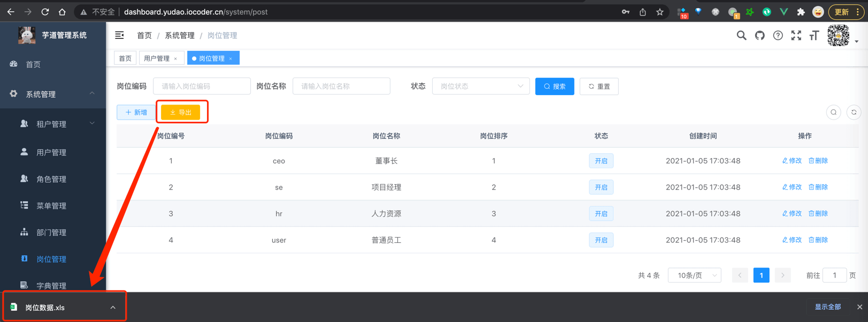Open 角色管理 in the sidebar

pyautogui.click(x=51, y=179)
